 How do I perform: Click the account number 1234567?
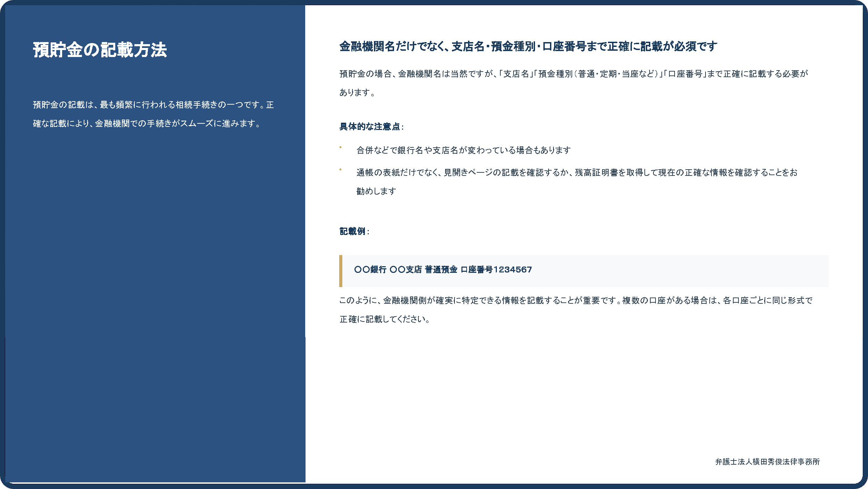512,270
